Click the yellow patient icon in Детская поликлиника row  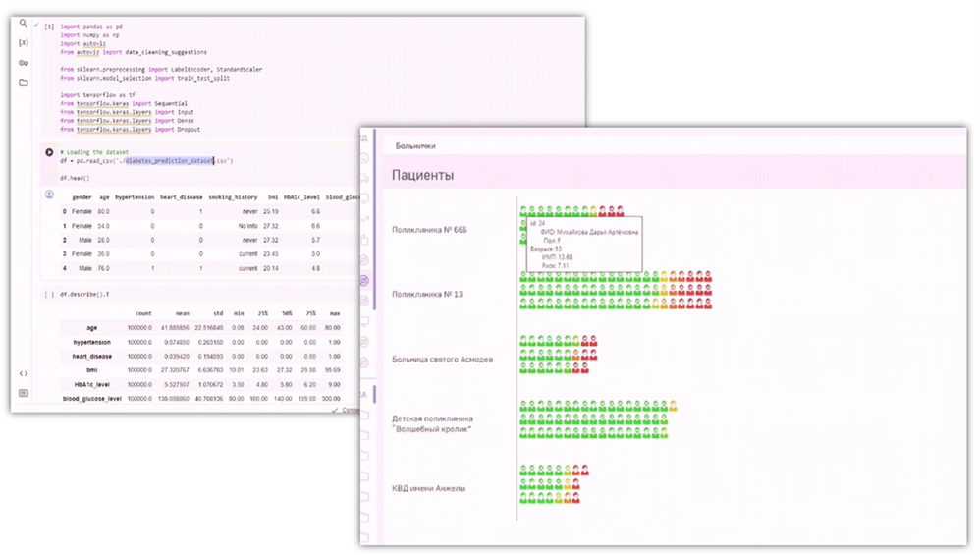[673, 406]
